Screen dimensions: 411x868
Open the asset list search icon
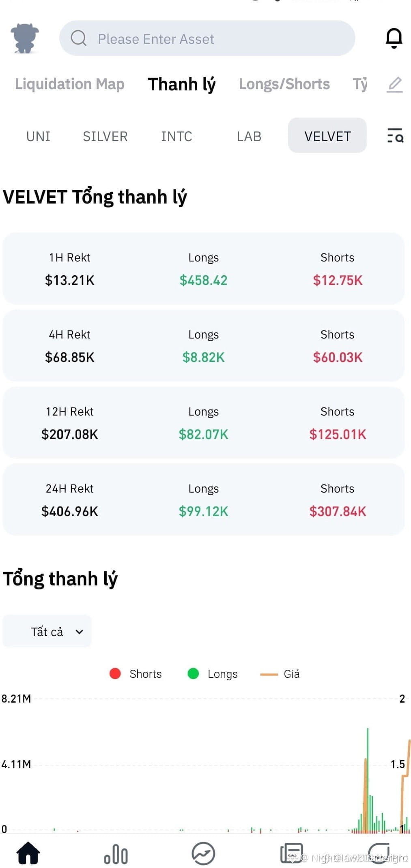(x=395, y=136)
